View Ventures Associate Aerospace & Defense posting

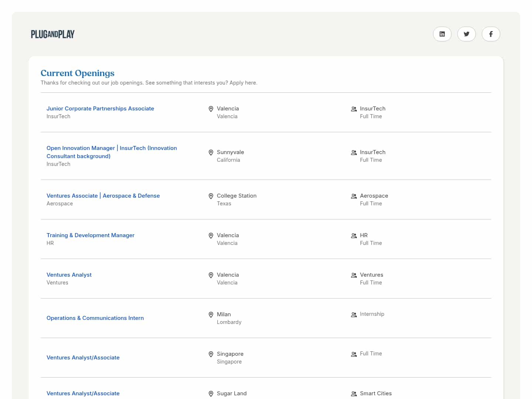tap(103, 196)
